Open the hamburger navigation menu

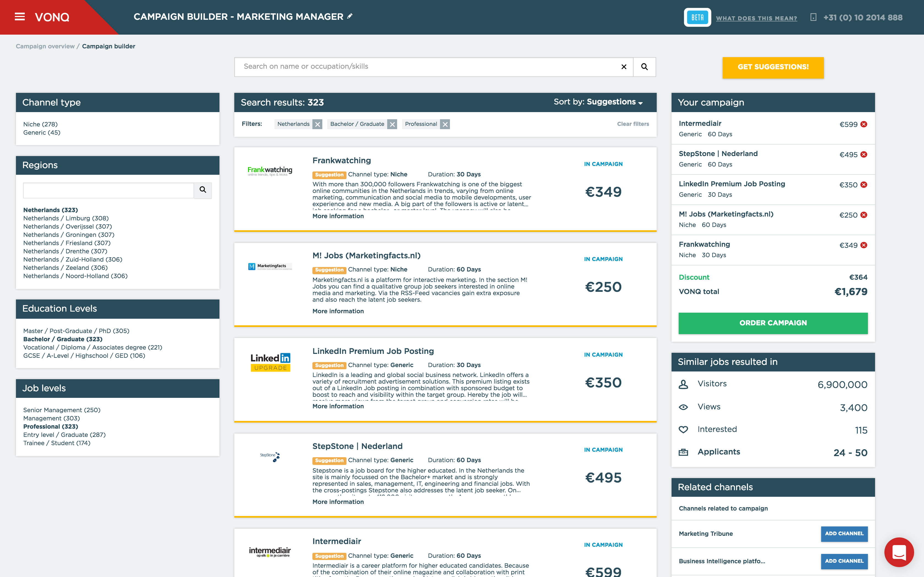[20, 17]
